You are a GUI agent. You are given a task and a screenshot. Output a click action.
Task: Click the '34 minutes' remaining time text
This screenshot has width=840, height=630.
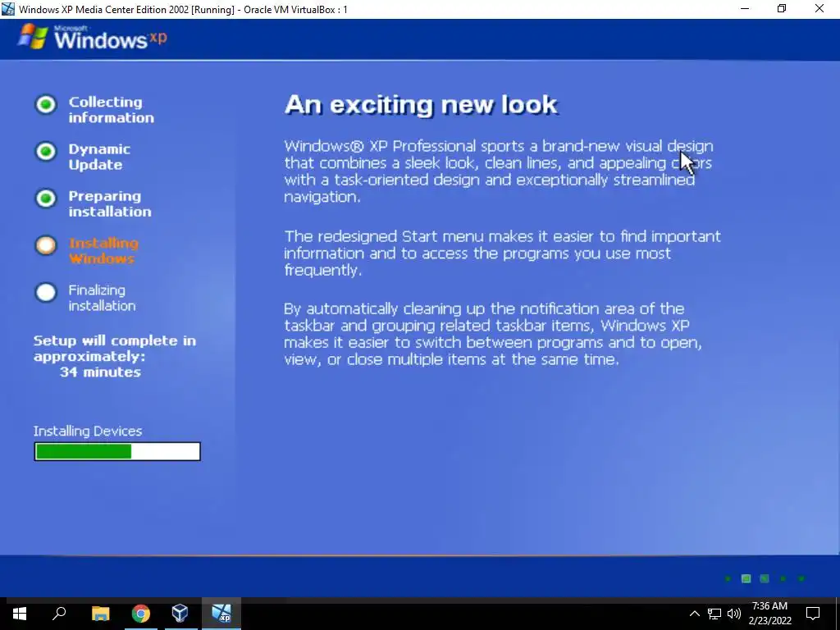[x=100, y=372]
